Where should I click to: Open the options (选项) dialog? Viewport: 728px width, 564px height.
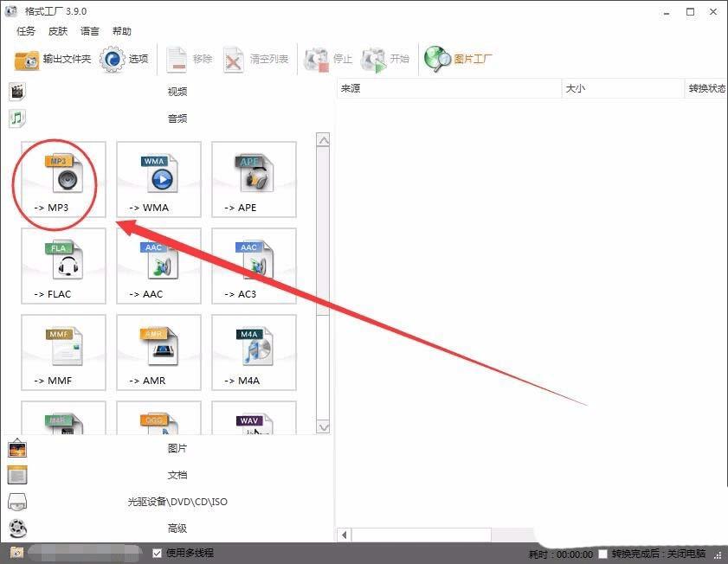point(124,60)
